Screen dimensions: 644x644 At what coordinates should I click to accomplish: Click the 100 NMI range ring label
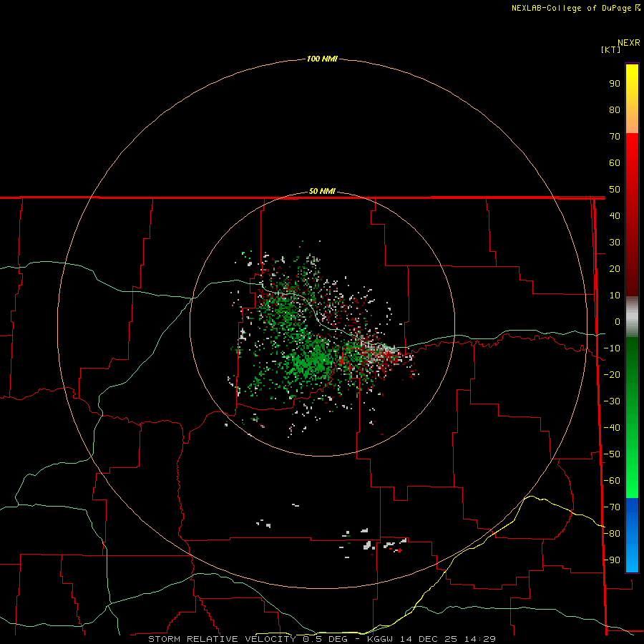(x=322, y=59)
